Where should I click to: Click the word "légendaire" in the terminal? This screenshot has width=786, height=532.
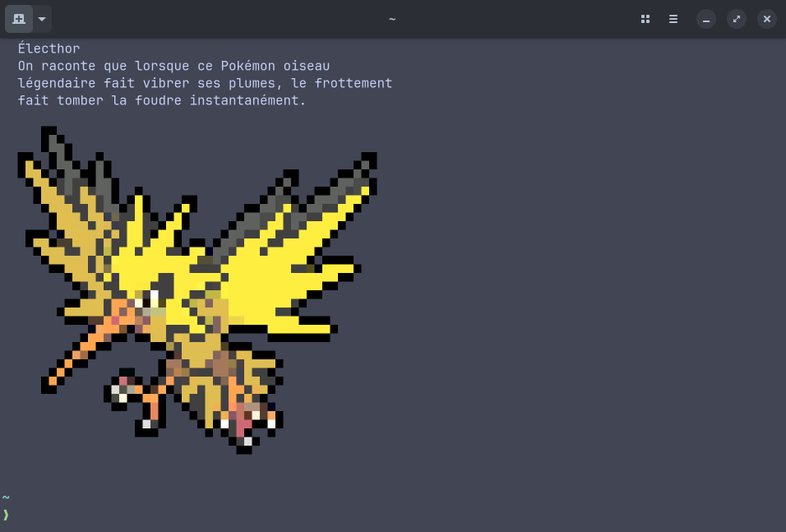[x=57, y=83]
